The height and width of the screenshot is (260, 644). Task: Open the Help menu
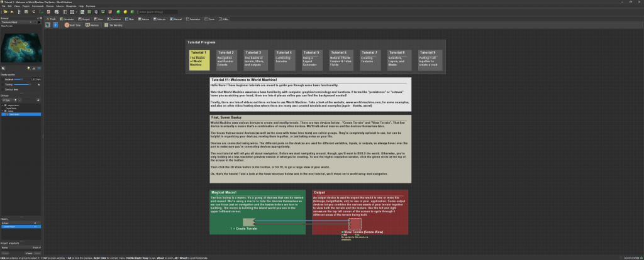(x=81, y=6)
